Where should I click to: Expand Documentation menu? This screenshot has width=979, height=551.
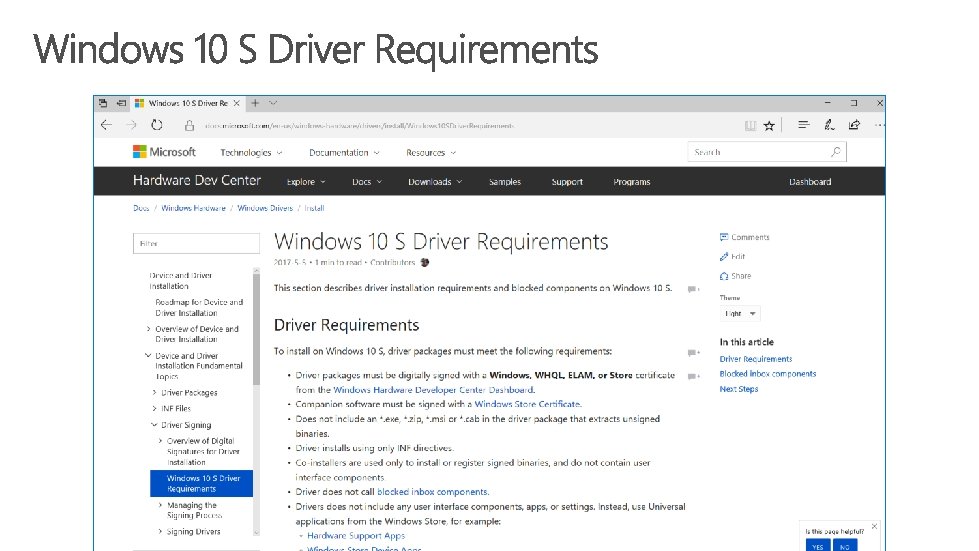point(344,152)
